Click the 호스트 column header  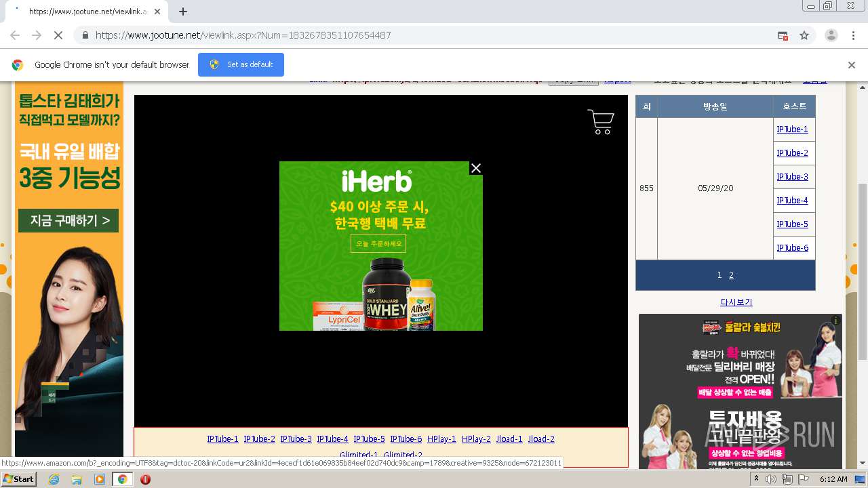[794, 106]
